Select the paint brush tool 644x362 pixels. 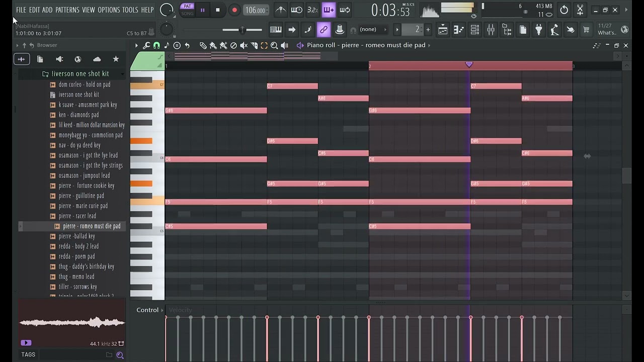pyautogui.click(x=213, y=45)
